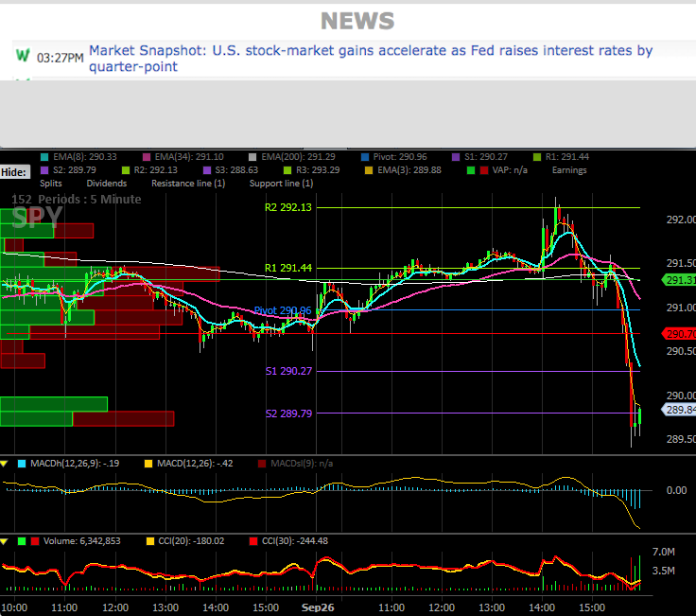Click the R1: 291.44 legend label
This screenshot has width=696, height=616.
567,157
